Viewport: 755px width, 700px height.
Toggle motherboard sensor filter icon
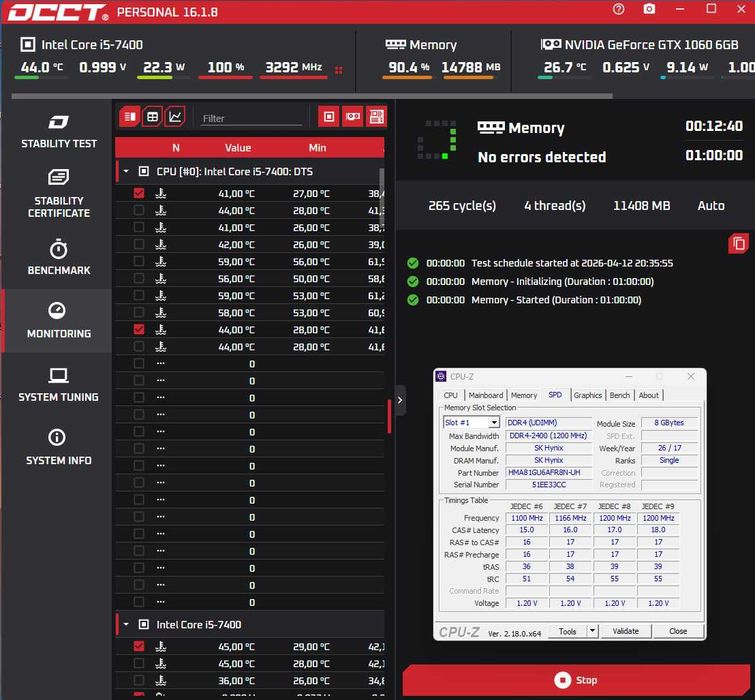pyautogui.click(x=376, y=117)
